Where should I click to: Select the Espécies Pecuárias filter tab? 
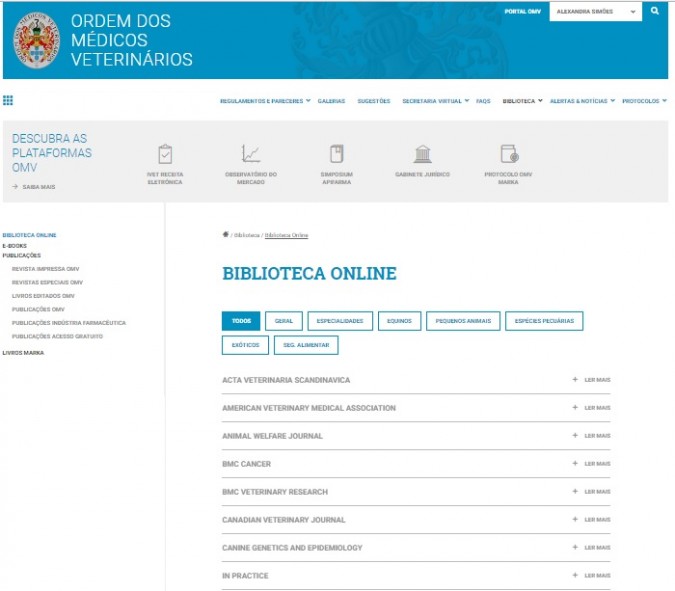tap(544, 321)
